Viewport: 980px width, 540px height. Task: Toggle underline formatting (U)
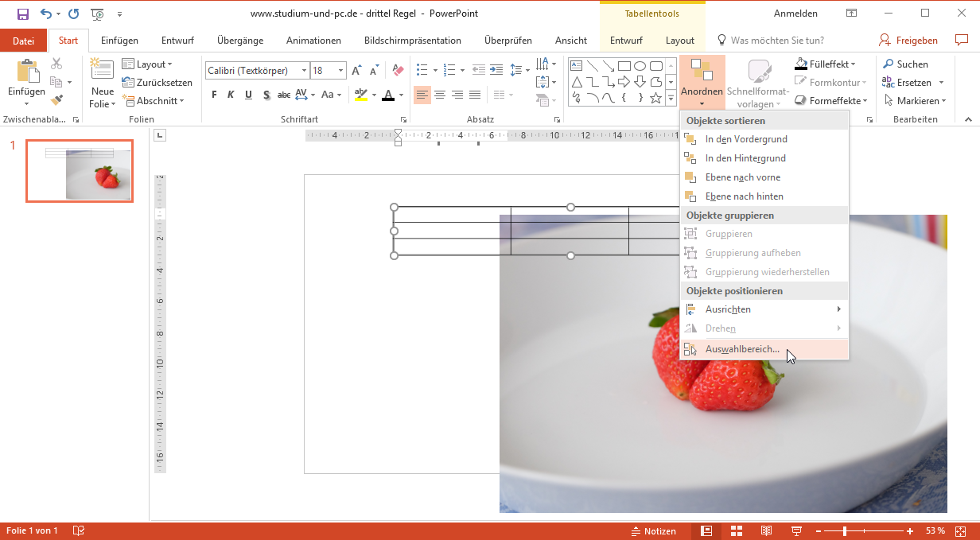(x=248, y=95)
